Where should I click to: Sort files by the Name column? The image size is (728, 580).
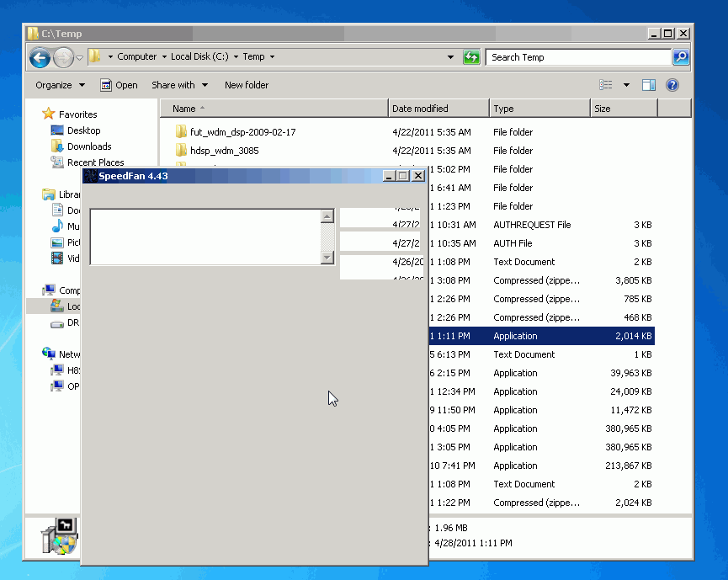274,109
